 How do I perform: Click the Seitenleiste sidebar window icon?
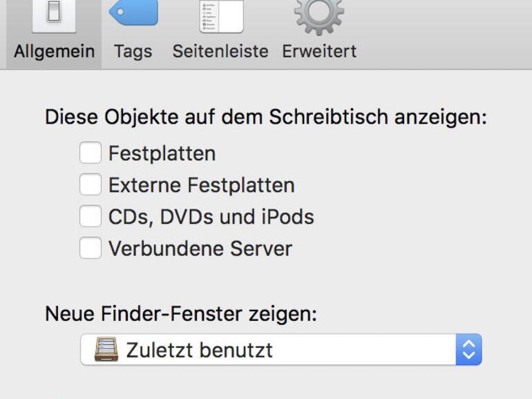(221, 15)
